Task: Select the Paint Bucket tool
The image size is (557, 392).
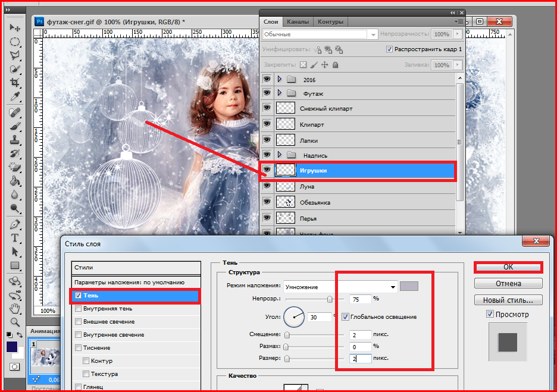Action: 15,181
